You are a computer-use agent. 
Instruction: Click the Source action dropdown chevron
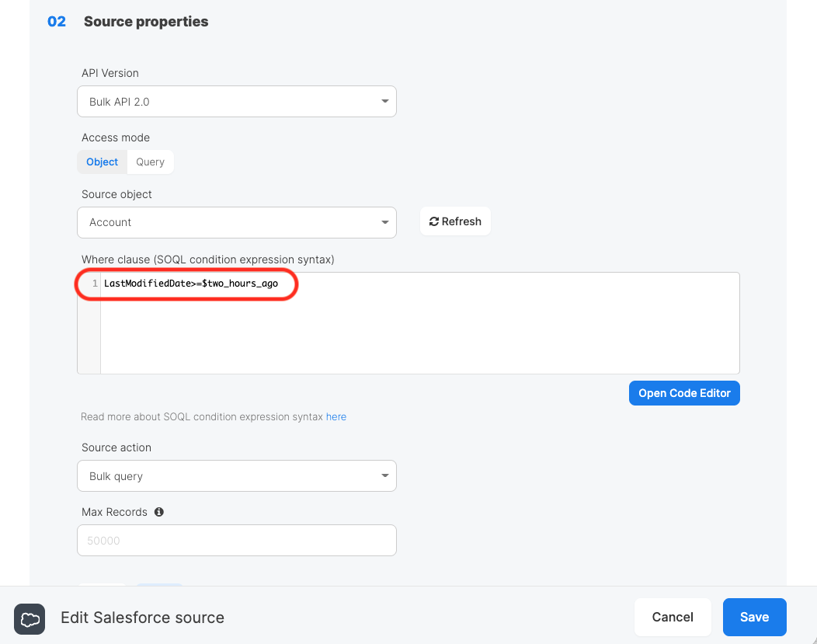point(384,475)
